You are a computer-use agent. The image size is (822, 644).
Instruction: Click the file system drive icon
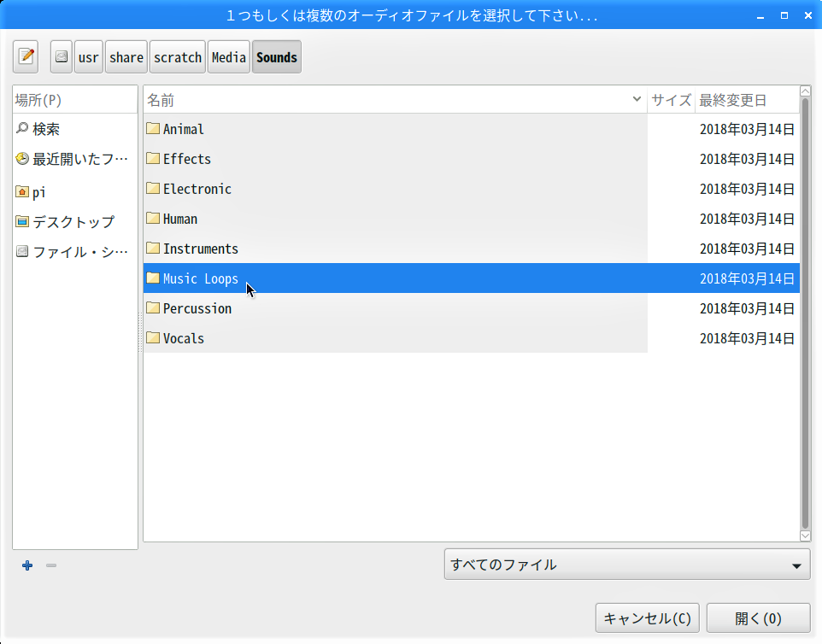click(x=22, y=251)
